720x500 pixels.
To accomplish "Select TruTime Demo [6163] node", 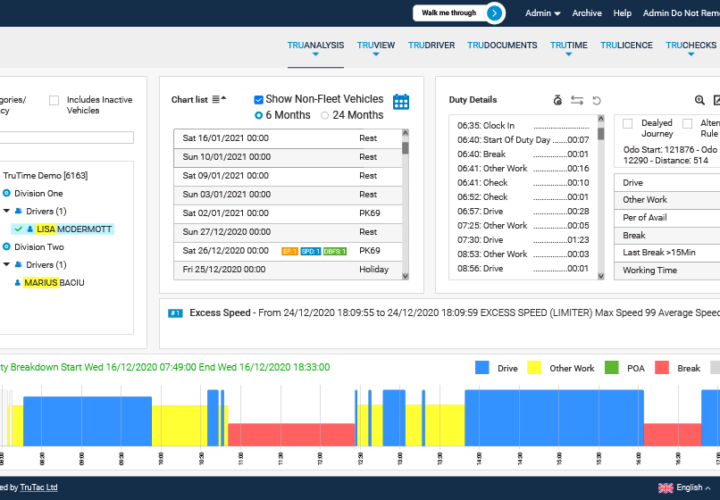I will click(45, 175).
